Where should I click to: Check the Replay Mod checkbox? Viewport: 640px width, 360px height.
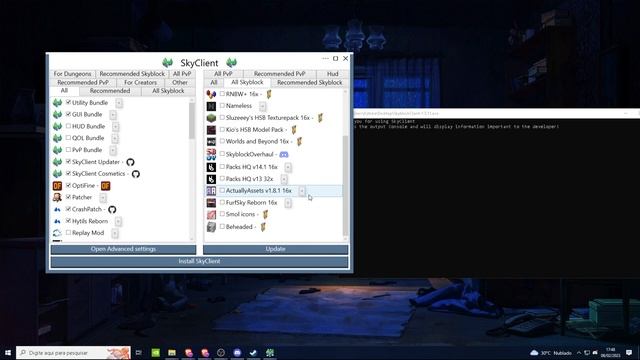68,232
